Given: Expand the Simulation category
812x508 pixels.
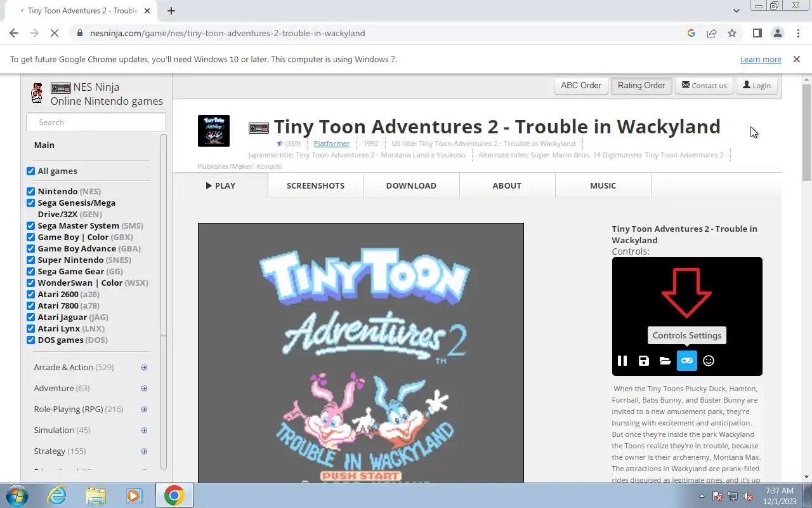Looking at the screenshot, I should click(x=144, y=431).
